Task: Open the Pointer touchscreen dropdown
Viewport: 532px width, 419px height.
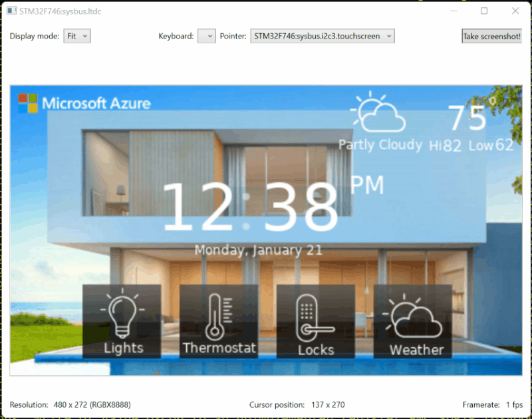Action: [x=323, y=36]
